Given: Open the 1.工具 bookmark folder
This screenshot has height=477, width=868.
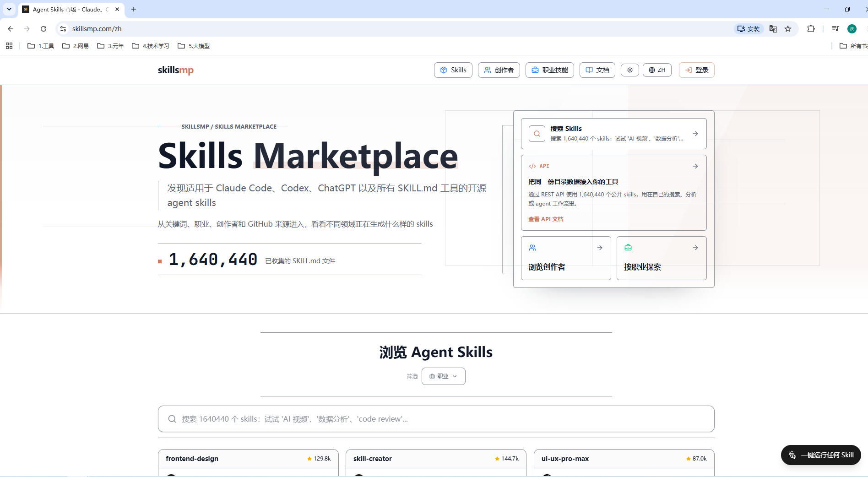Looking at the screenshot, I should [x=41, y=46].
